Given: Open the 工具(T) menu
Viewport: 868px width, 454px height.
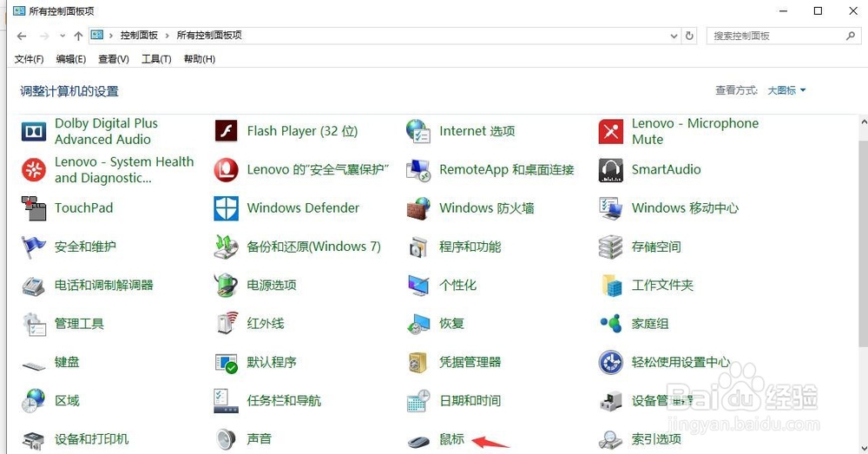Looking at the screenshot, I should pyautogui.click(x=156, y=59).
